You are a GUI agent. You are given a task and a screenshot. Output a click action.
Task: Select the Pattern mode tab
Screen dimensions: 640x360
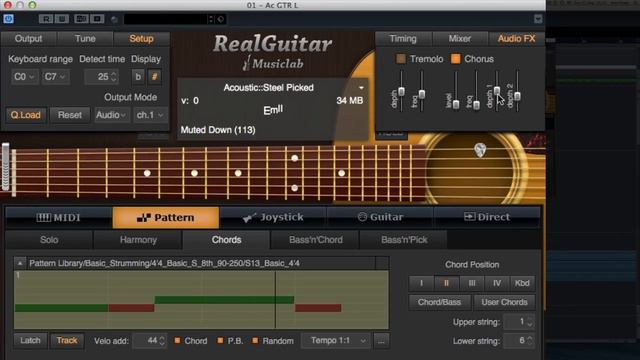coord(166,218)
